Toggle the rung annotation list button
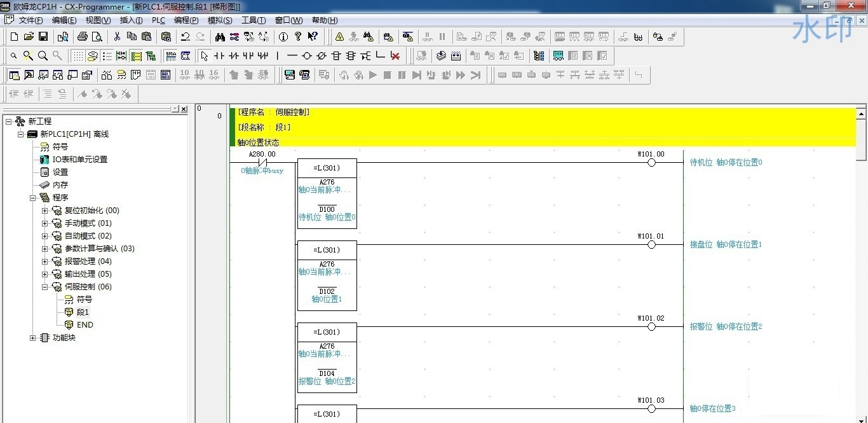868x423 pixels. pyautogui.click(x=107, y=56)
